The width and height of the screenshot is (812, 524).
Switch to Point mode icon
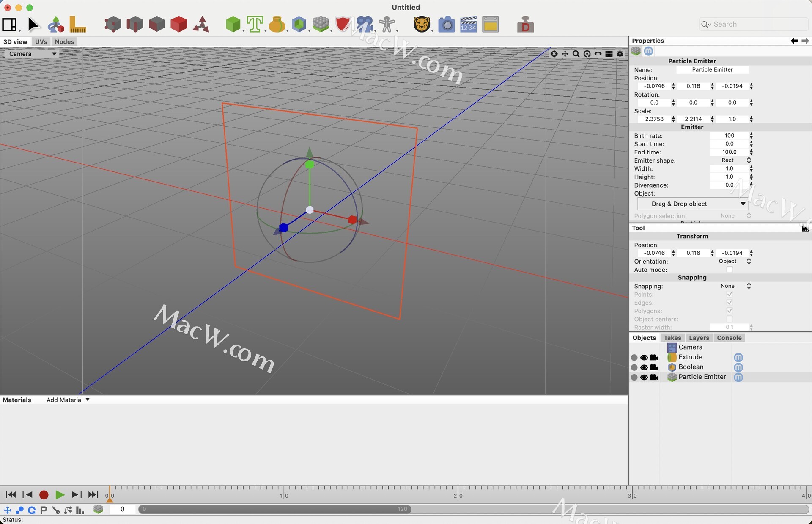(112, 25)
